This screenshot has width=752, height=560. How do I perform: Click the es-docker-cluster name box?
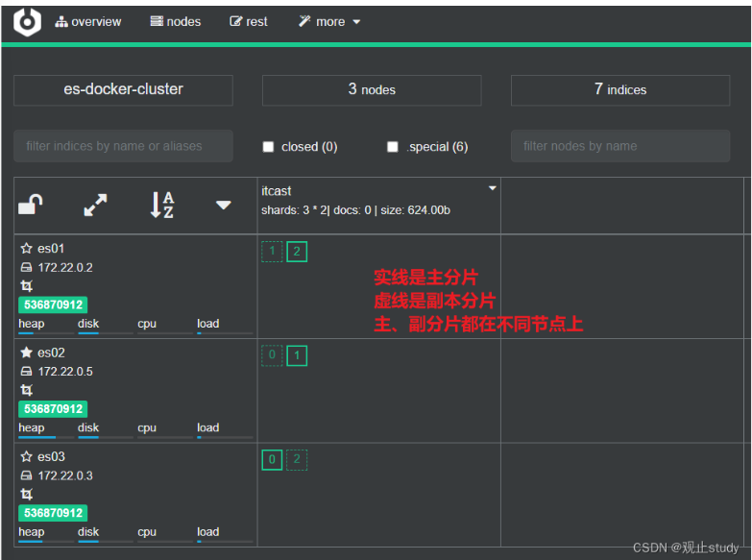[x=123, y=89]
